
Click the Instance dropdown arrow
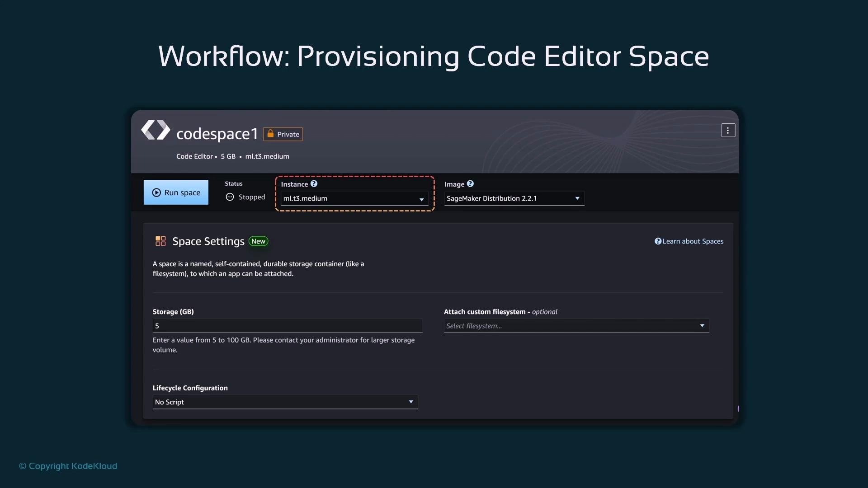[x=421, y=199]
